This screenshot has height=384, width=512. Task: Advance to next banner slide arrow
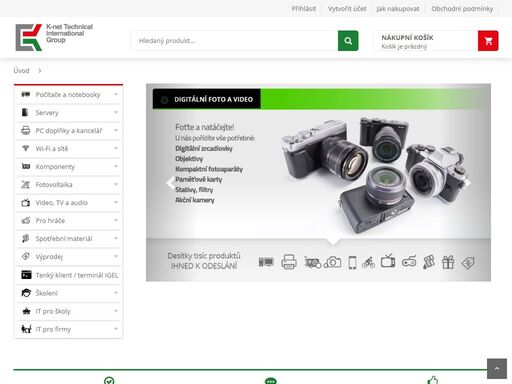[467, 183]
